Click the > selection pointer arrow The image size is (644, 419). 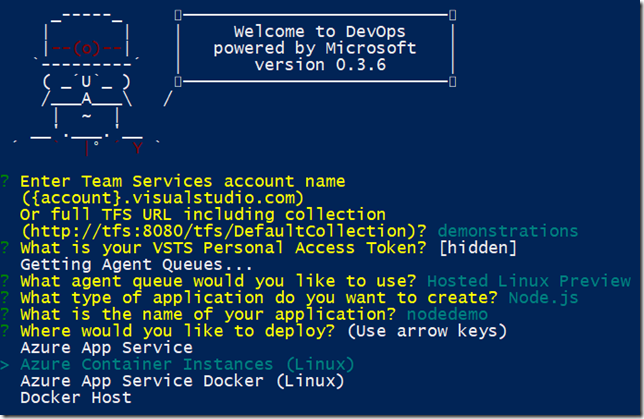point(5,364)
